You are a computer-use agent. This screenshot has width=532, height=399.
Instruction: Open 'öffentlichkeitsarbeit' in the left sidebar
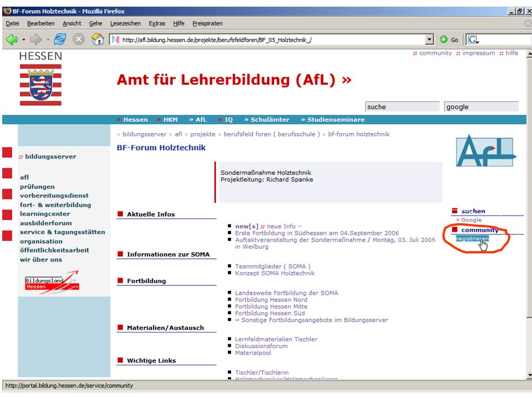54,250
